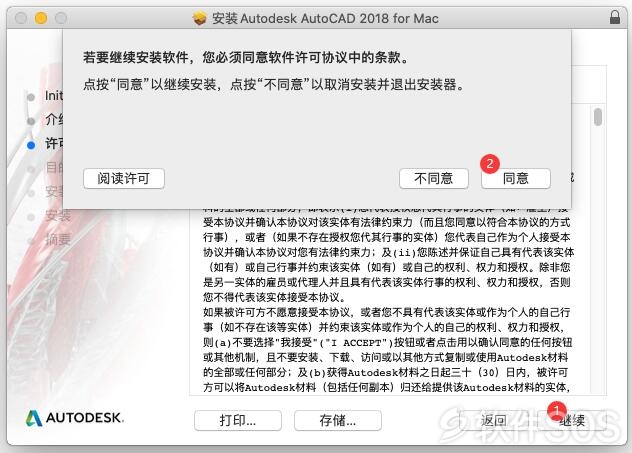Screen dimensions: 632x453
Task: Click inside the license agreement text area
Action: [389, 302]
